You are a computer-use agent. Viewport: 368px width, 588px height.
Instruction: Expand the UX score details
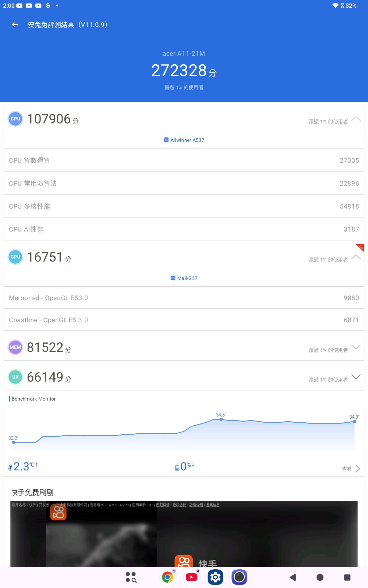point(356,377)
